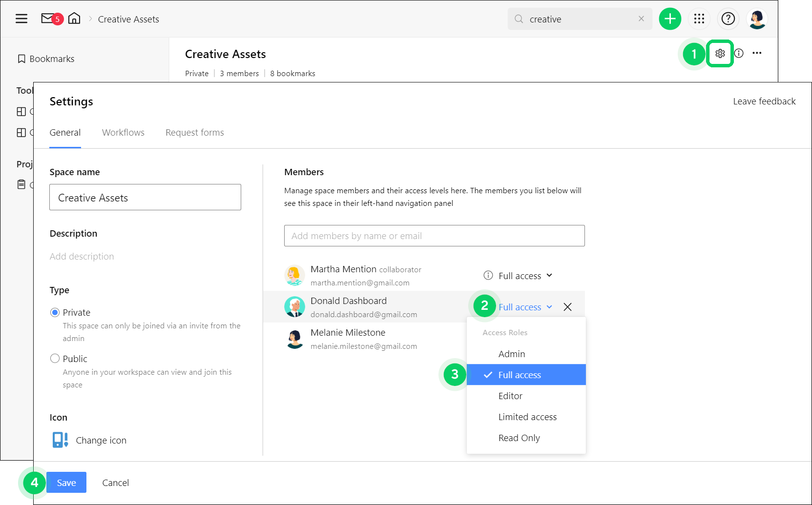Click the Cancel button
The image size is (812, 505).
pyautogui.click(x=116, y=483)
